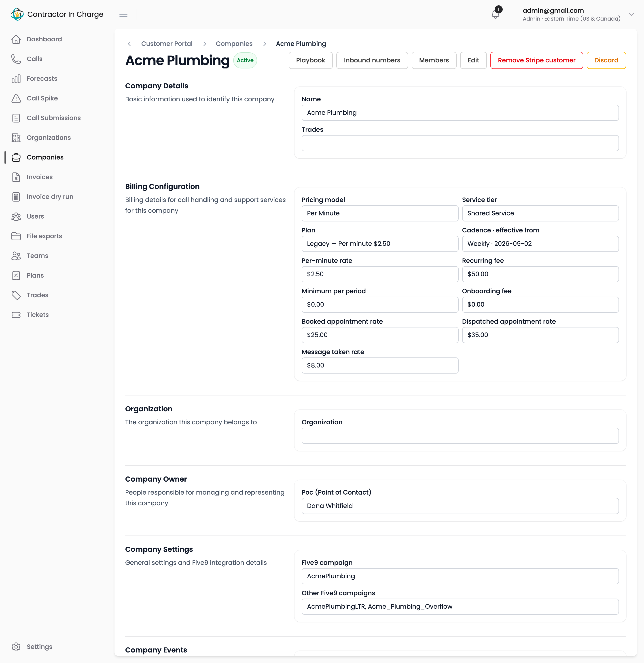Expand the admin account dropdown chevron

(x=631, y=14)
